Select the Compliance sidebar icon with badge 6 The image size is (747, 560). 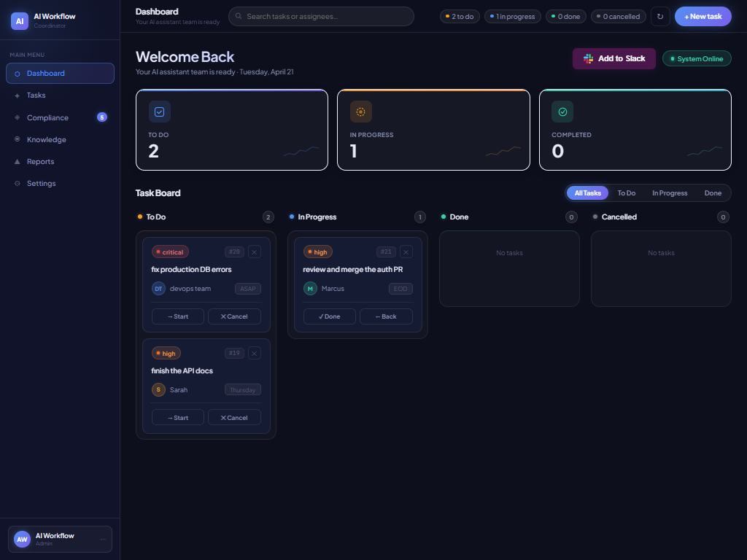[18, 117]
